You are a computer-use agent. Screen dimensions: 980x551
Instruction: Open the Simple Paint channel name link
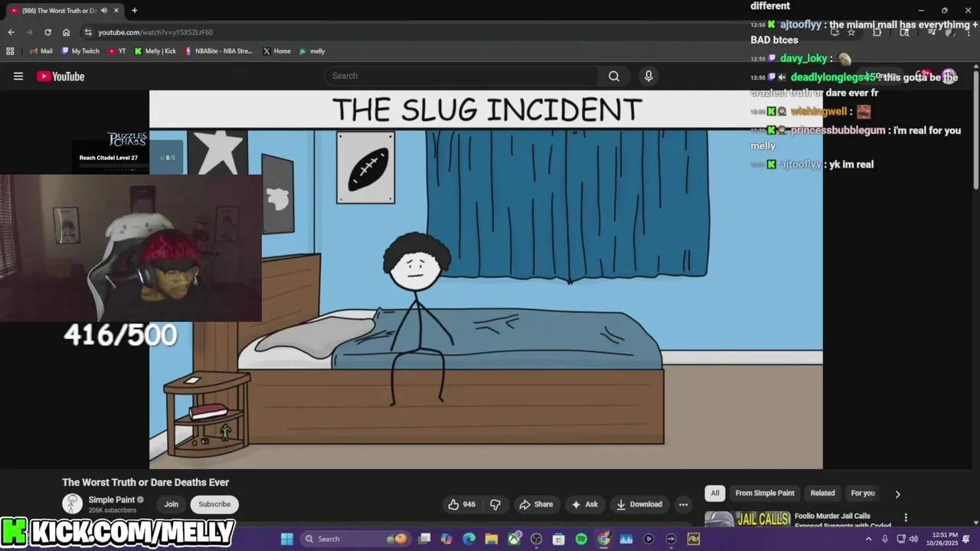click(x=112, y=500)
